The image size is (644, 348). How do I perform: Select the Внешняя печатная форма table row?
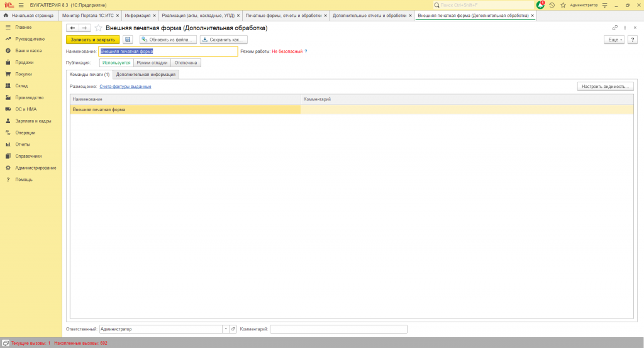click(x=352, y=109)
